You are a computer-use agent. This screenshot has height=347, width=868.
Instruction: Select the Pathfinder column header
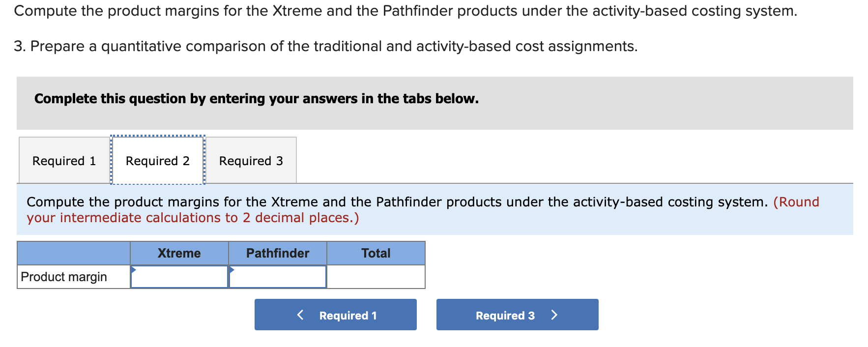[277, 253]
